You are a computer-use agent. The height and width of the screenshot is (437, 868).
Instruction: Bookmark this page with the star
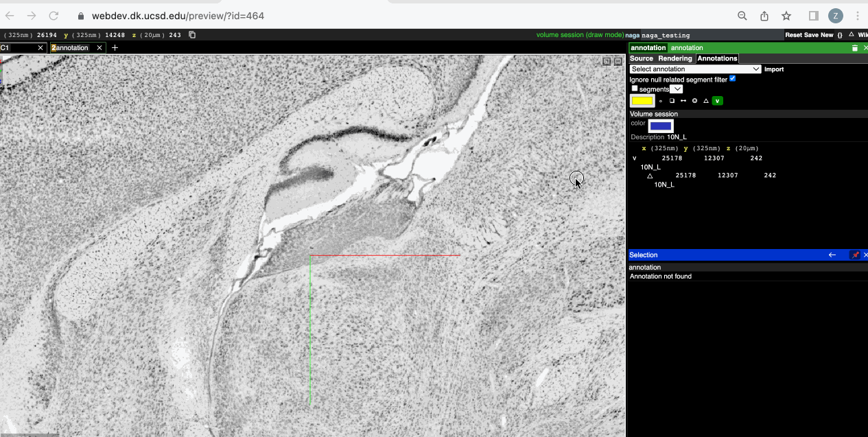[x=786, y=16]
